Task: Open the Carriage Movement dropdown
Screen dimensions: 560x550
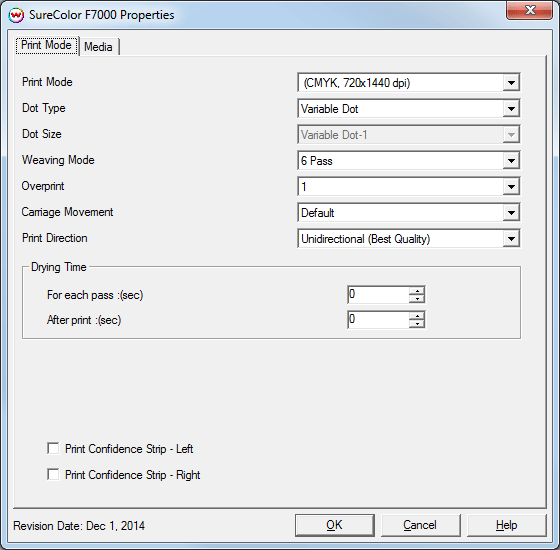Action: click(511, 213)
